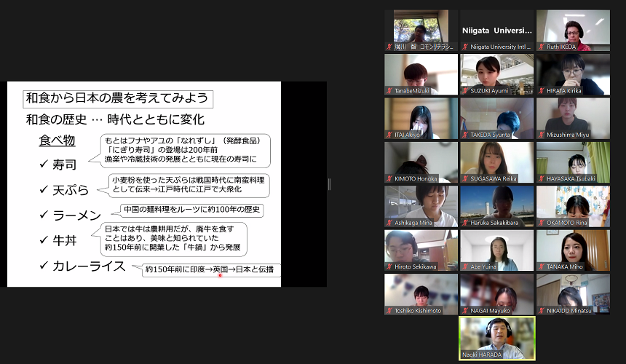The height and width of the screenshot is (364, 626).
Task: Click the muted mic icon for OKAMOTO Rina
Action: (541, 223)
